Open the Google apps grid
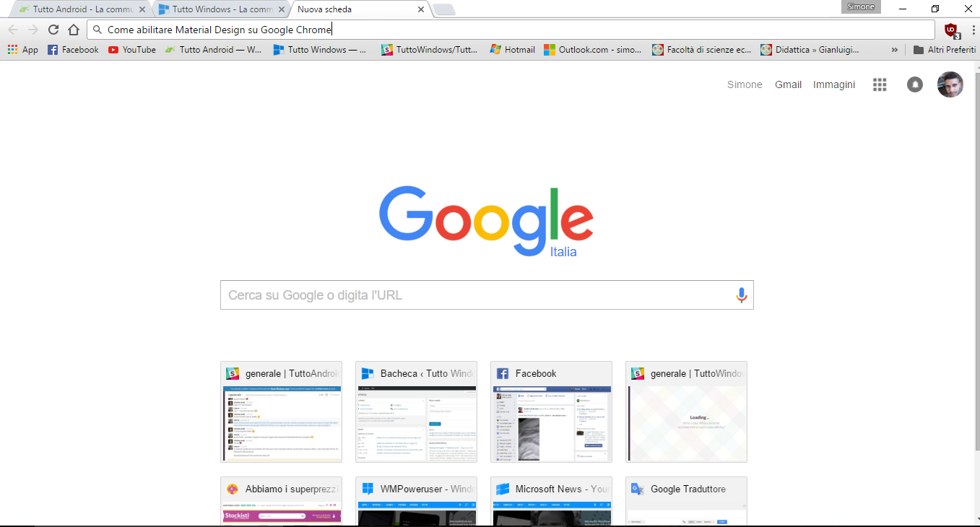The image size is (980, 527). pos(880,84)
